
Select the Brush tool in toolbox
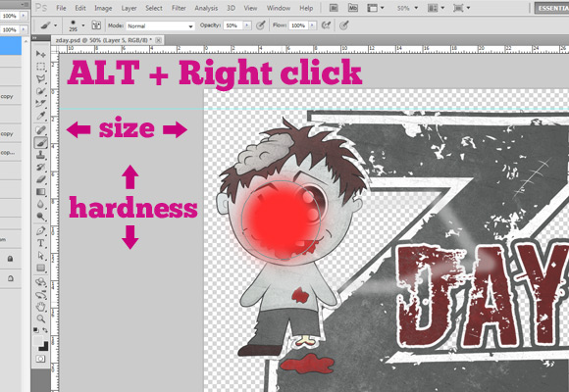(40, 142)
